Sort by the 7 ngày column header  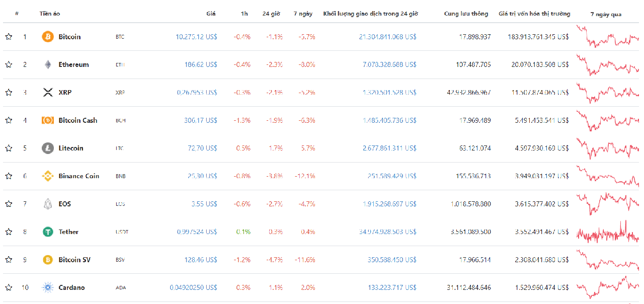point(303,14)
